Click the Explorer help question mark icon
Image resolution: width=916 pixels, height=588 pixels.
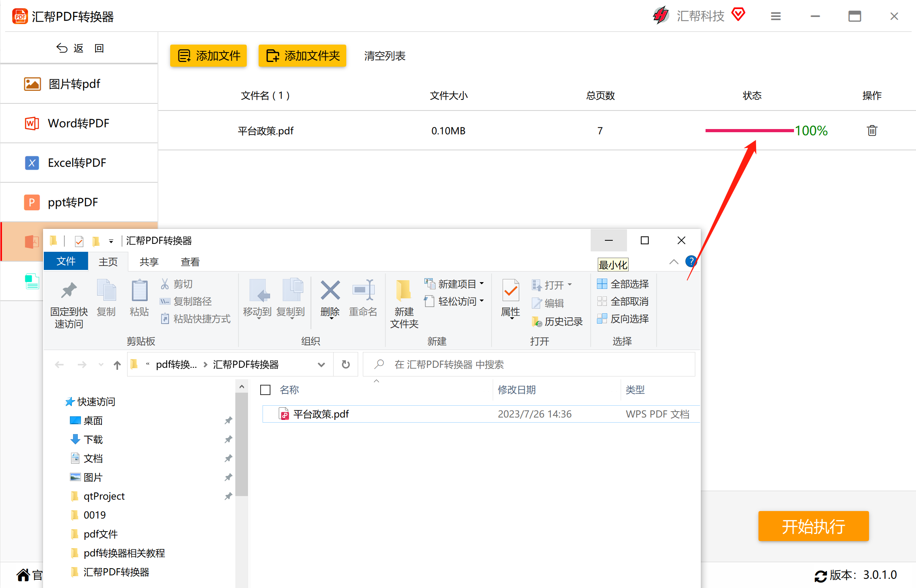(691, 261)
